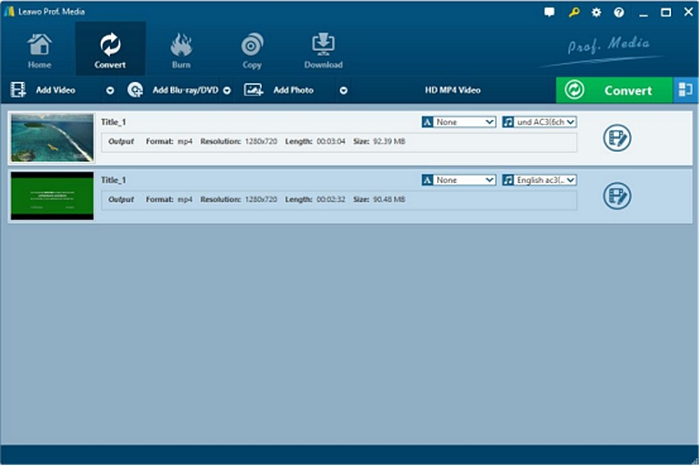The width and height of the screenshot is (700, 466).
Task: Open settings with the gear icon
Action: [596, 12]
